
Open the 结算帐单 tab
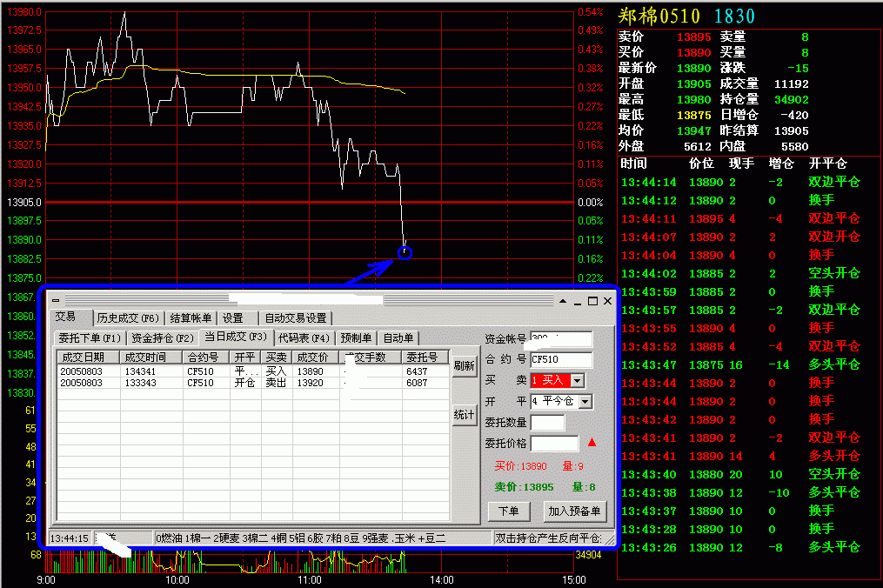[190, 318]
